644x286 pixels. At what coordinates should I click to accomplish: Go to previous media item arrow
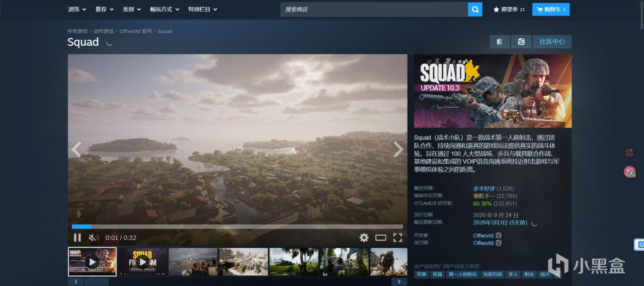click(76, 150)
